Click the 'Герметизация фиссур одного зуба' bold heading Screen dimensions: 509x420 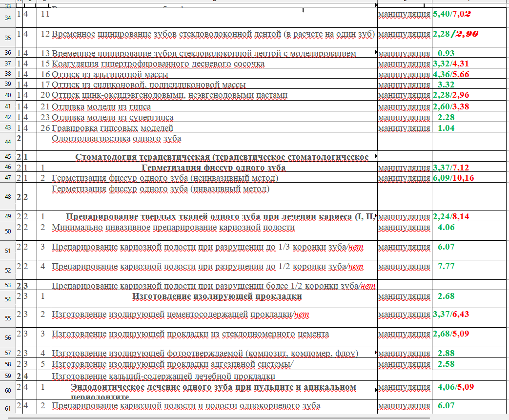point(213,168)
